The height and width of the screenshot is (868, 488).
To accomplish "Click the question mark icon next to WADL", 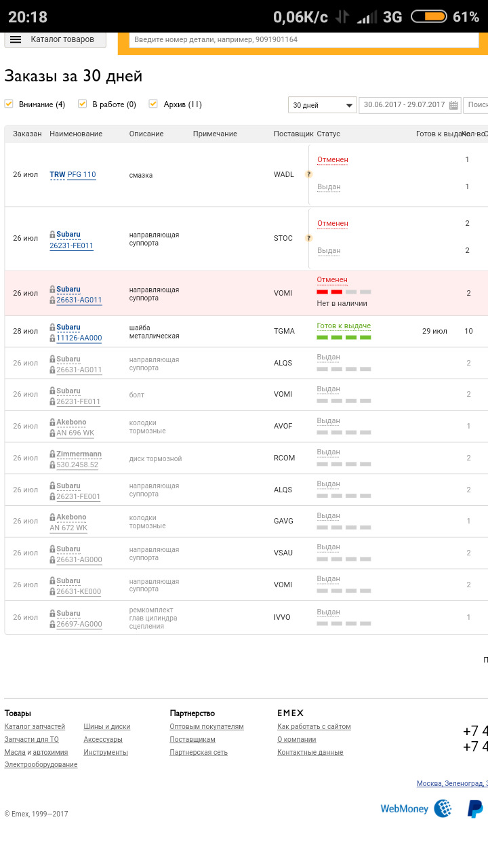I will (308, 174).
